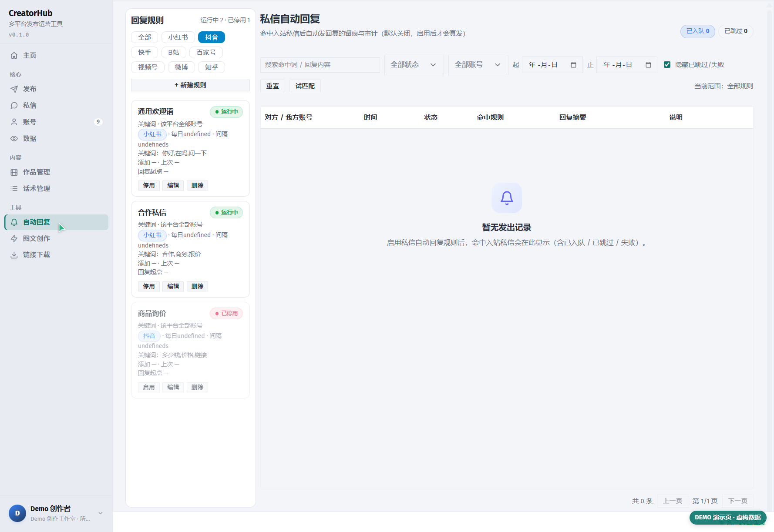This screenshot has width=774, height=532.
Task: Disable the 合作私信 rule with 停用
Action: pyautogui.click(x=149, y=286)
